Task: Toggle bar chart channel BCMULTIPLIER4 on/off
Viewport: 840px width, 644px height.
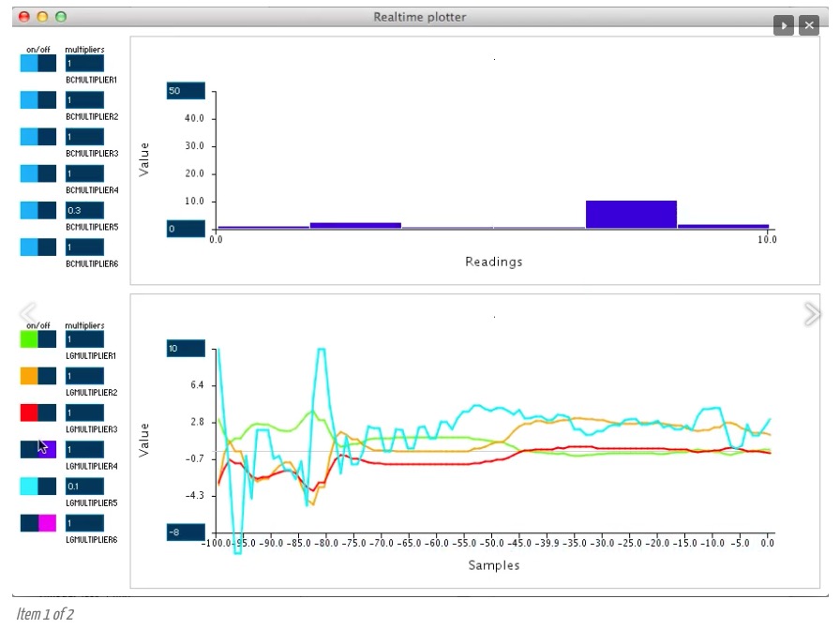Action: pos(38,173)
